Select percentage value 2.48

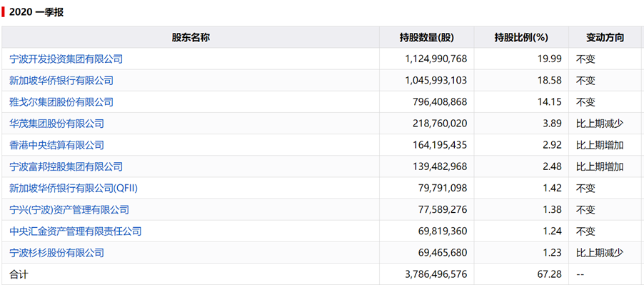[x=553, y=166]
